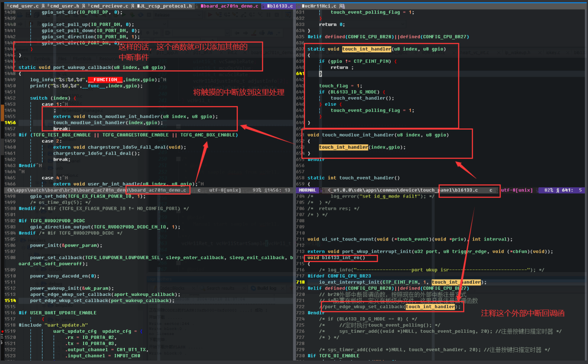Click utf-8[unix] encoding in left status line
This screenshot has height=364, width=588.
[225, 190]
